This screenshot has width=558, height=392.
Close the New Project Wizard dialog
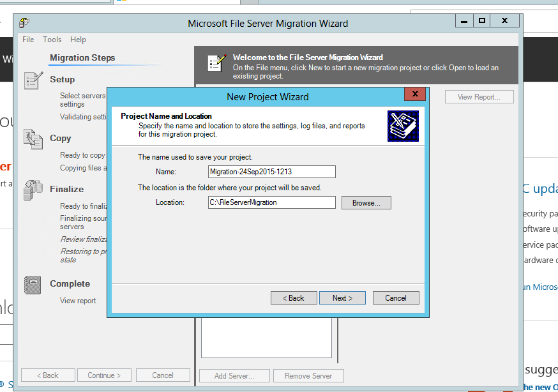(415, 94)
